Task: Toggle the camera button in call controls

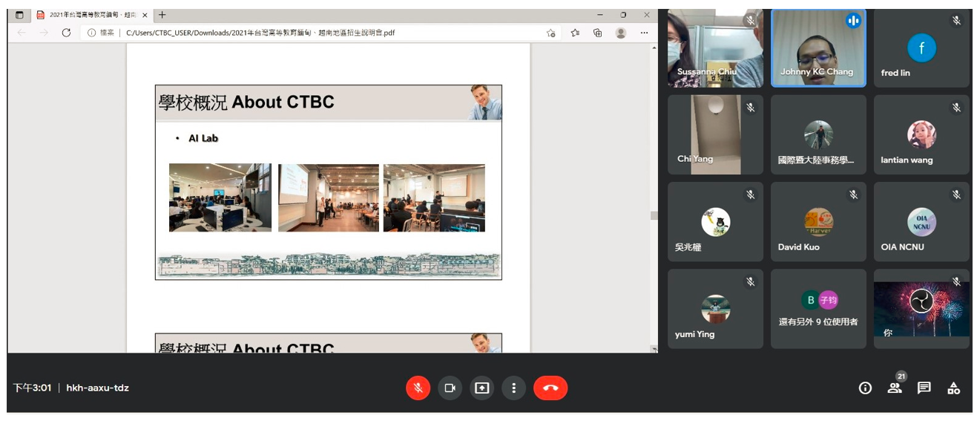Action: coord(450,388)
